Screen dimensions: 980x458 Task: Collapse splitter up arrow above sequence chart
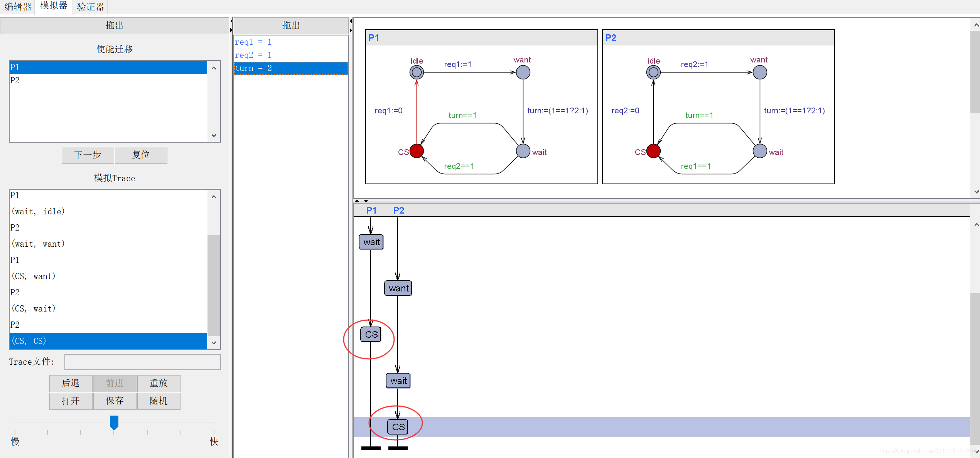[357, 200]
